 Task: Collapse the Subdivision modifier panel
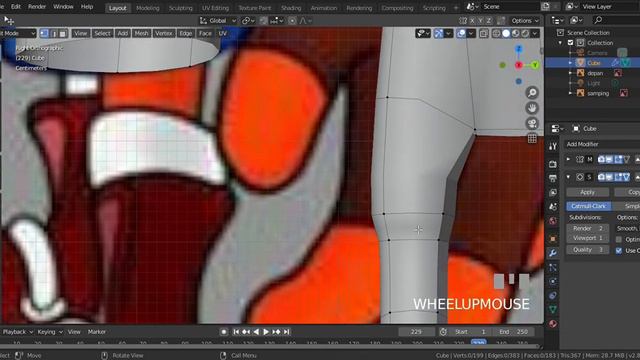pos(569,177)
